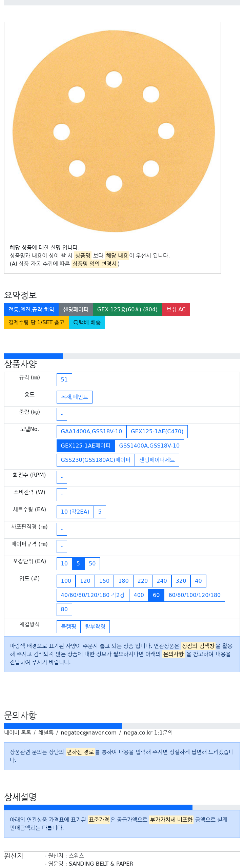Select the 40/60/80/120/180 각2장 grit set
This screenshot has width=244, height=868.
(x=93, y=595)
